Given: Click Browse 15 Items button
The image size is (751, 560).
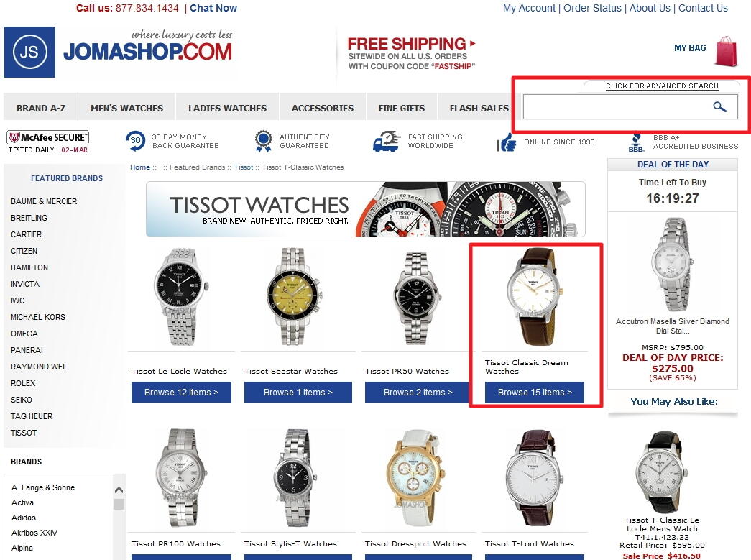Looking at the screenshot, I should coord(535,392).
